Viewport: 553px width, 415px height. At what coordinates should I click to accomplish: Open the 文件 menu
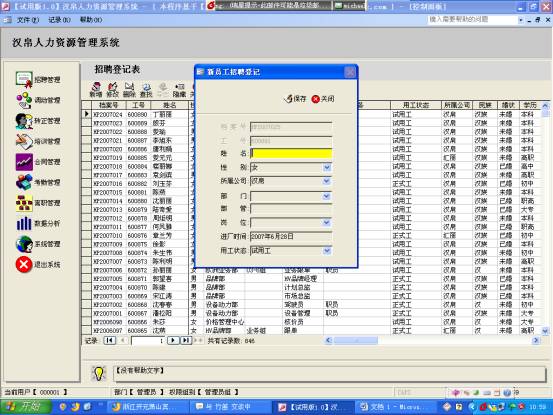pyautogui.click(x=28, y=20)
